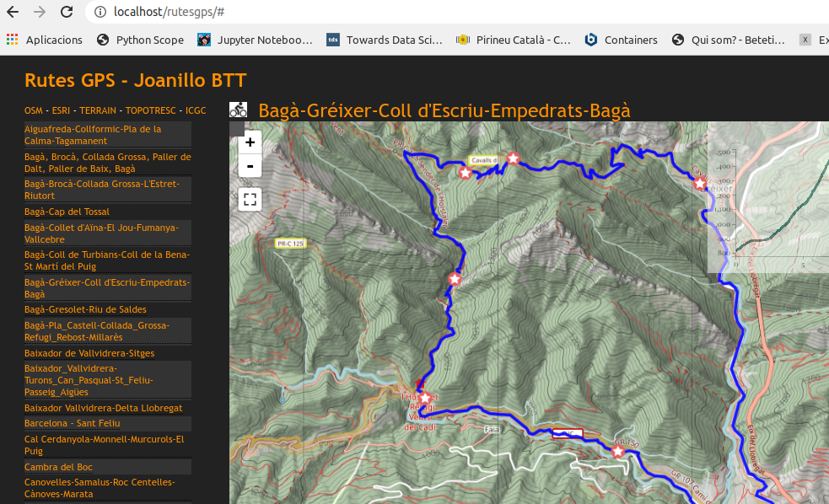
Task: Switch map layer to ESRI
Action: 61,110
